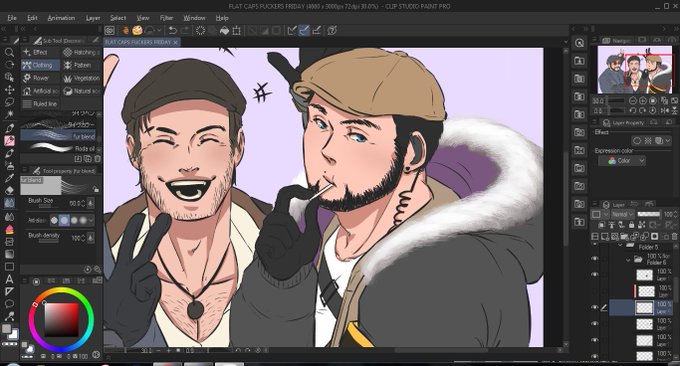The image size is (680, 366).
Task: Collapse Folder 5 with its chevron
Action: pyautogui.click(x=620, y=245)
